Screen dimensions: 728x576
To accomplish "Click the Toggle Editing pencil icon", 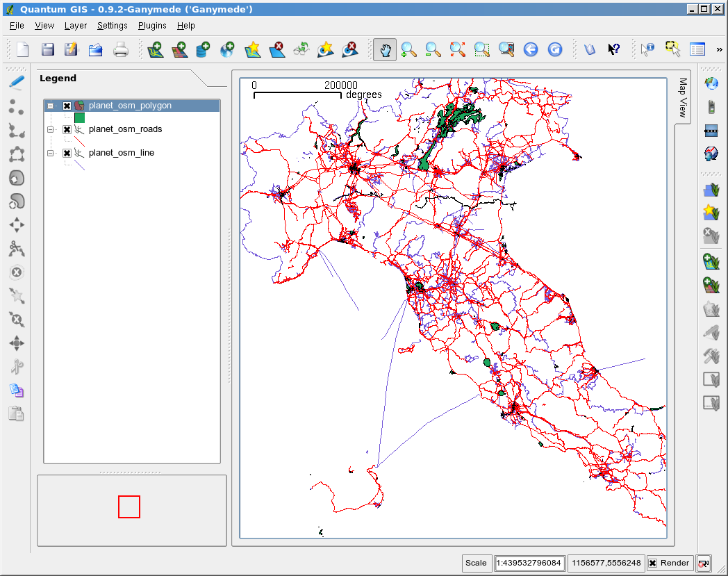I will click(x=17, y=83).
